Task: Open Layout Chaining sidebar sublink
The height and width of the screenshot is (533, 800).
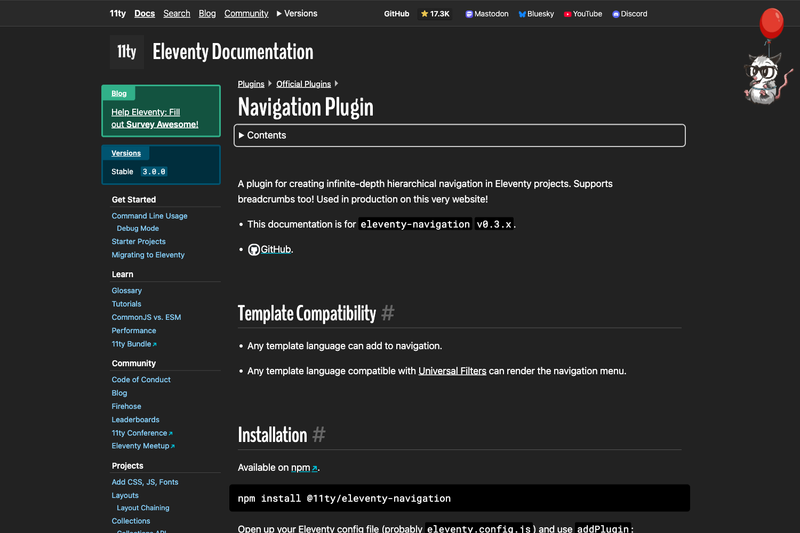Action: [x=143, y=507]
